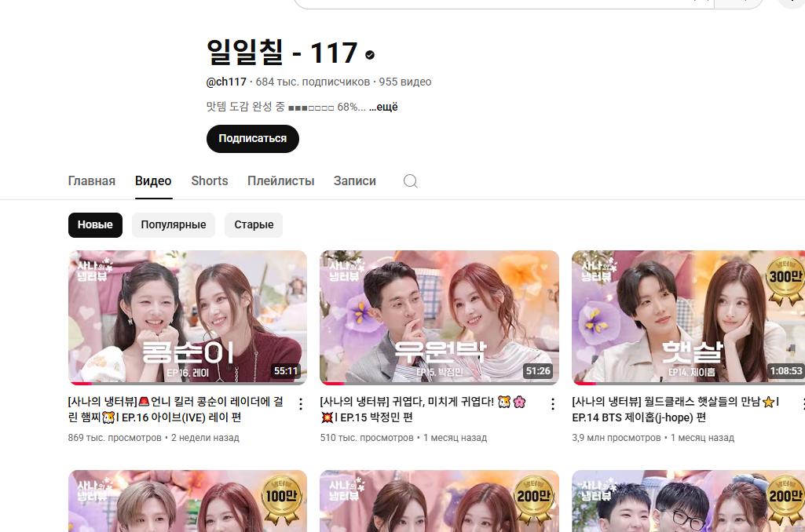The height and width of the screenshot is (532, 805).
Task: Sort videos by Популярные
Action: click(174, 224)
